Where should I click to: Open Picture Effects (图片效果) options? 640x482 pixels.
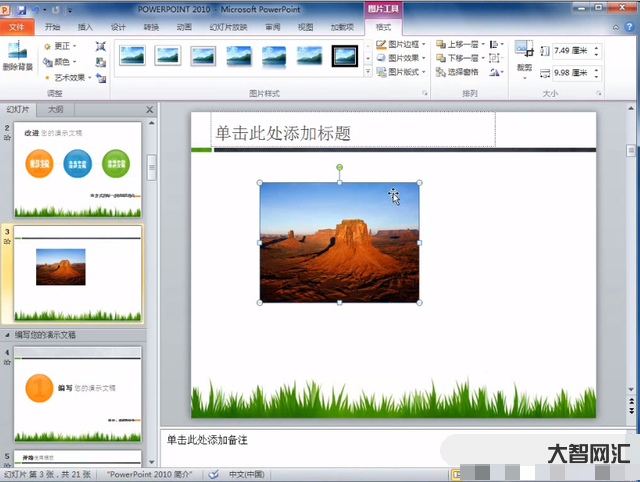click(405, 58)
